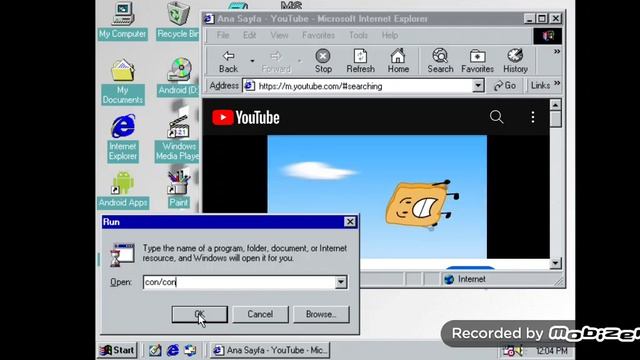
Task: Click the YouTube logo
Action: point(246,118)
